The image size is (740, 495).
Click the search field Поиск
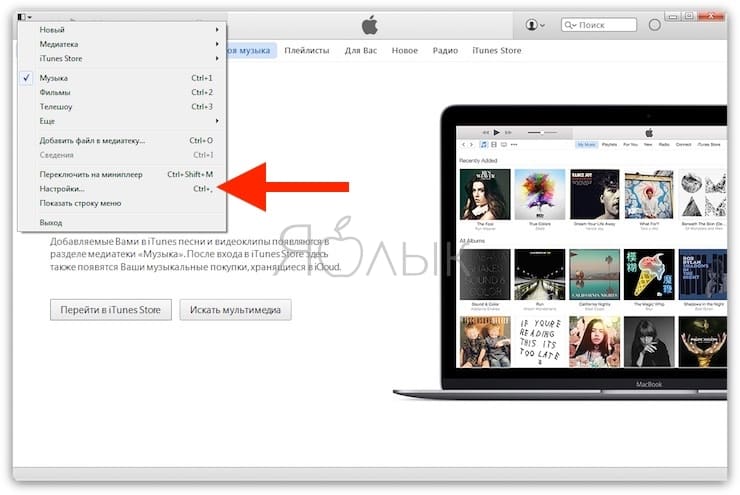pos(599,25)
